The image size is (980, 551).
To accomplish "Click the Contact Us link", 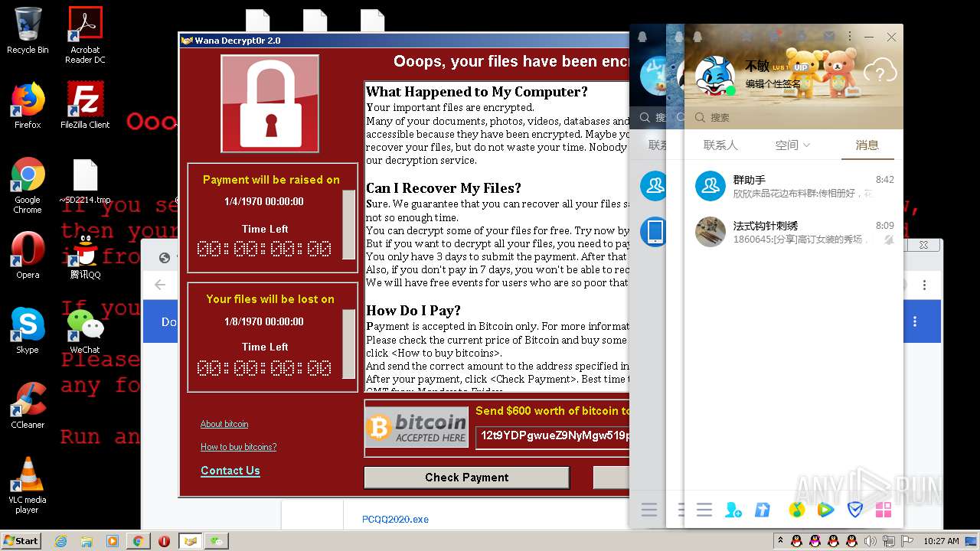I will tap(230, 471).
